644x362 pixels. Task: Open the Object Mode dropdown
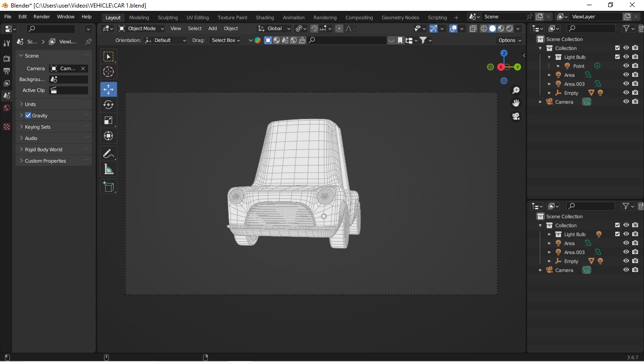click(x=141, y=29)
